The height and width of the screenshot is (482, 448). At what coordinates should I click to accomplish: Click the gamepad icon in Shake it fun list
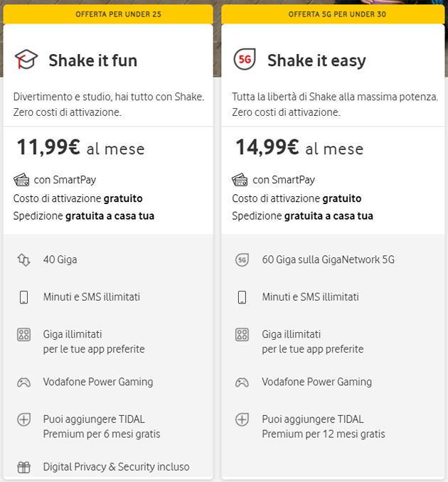click(23, 382)
